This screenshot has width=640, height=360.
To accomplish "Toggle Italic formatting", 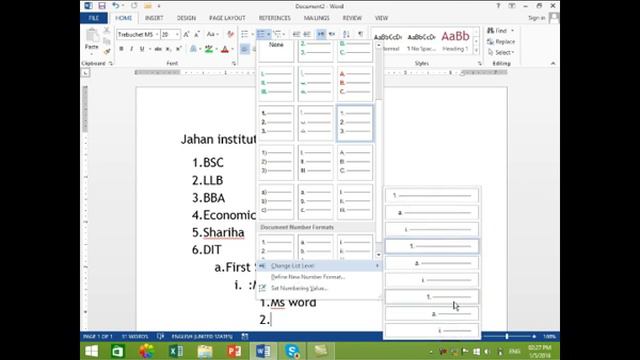I will pyautogui.click(x=131, y=49).
